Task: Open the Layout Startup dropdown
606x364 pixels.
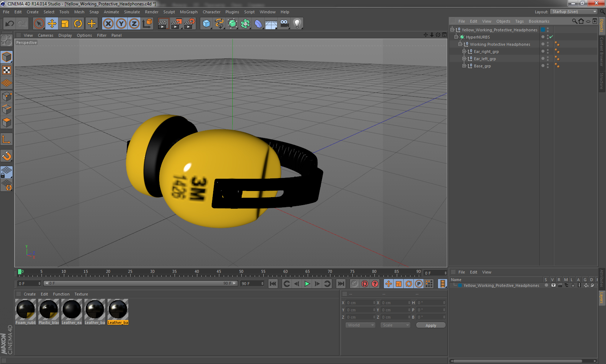Action: pyautogui.click(x=574, y=12)
